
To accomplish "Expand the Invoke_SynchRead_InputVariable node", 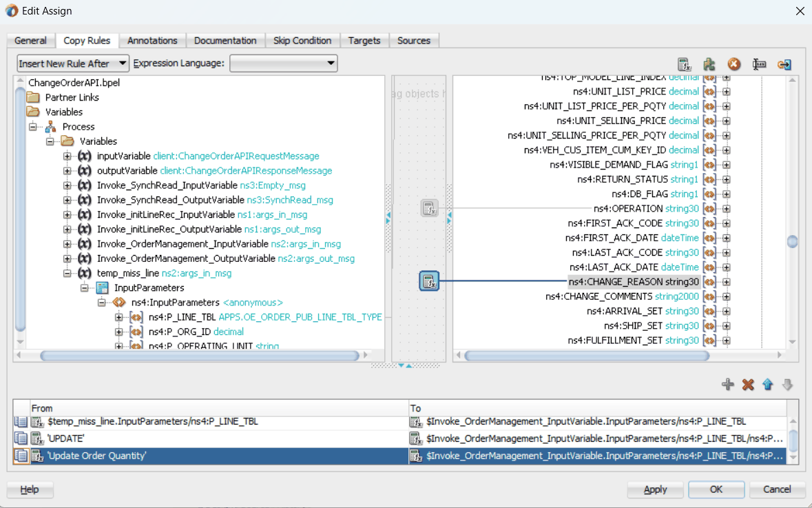I will pos(67,185).
